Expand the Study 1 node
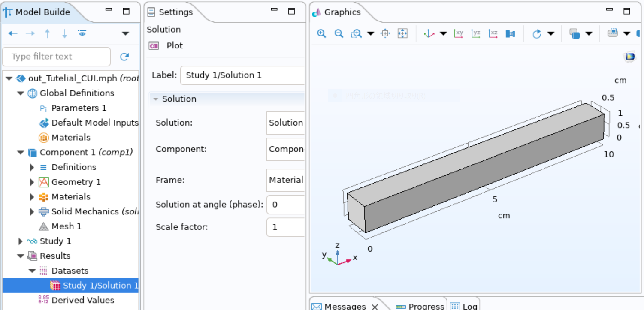This screenshot has width=644, height=310. (x=20, y=241)
